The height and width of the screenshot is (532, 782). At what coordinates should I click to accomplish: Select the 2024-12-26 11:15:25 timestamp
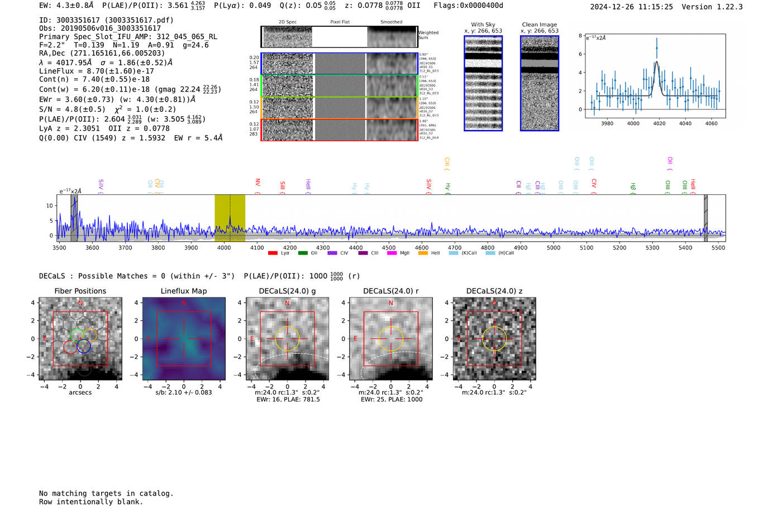[632, 7]
